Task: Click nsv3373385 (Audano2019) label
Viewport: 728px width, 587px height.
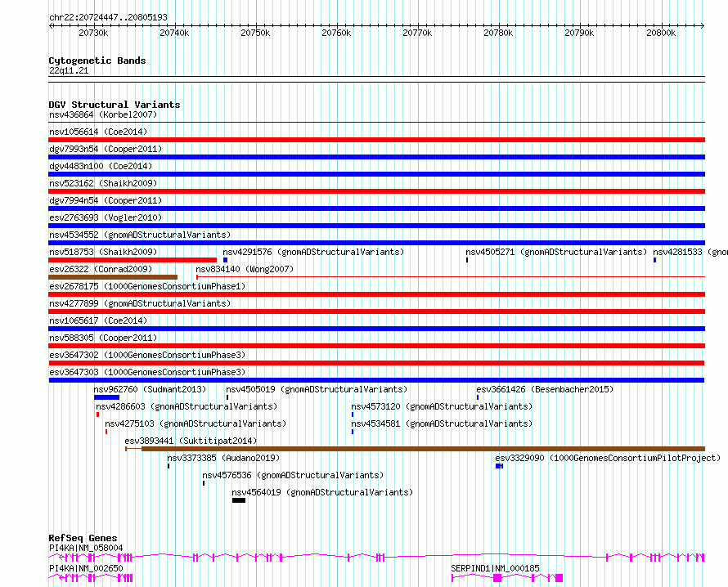Action: pyautogui.click(x=223, y=458)
